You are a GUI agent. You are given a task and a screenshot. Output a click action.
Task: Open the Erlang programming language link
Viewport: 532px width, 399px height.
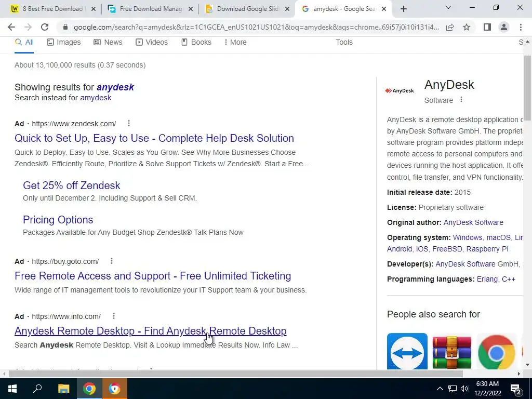pyautogui.click(x=487, y=279)
